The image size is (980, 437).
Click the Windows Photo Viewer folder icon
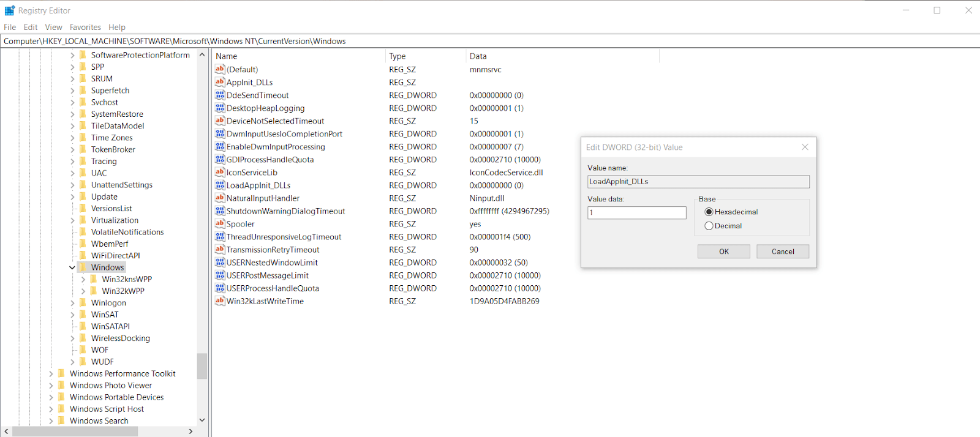click(x=61, y=385)
